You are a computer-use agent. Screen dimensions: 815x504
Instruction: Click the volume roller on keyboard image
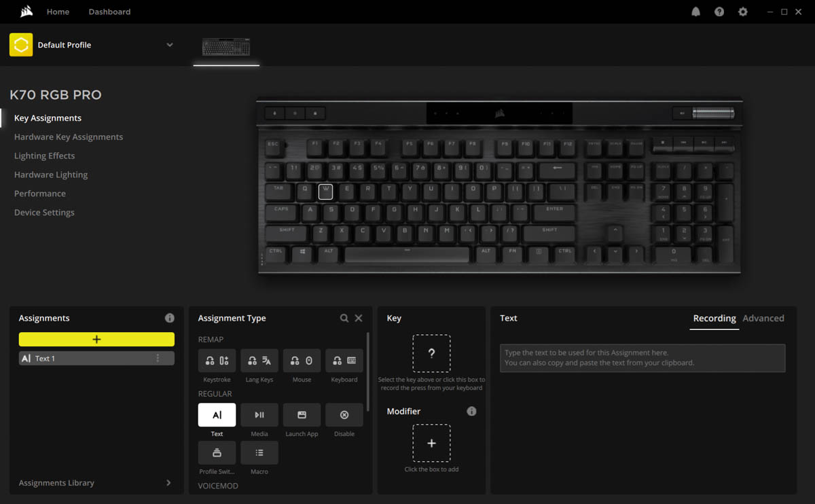pyautogui.click(x=713, y=113)
